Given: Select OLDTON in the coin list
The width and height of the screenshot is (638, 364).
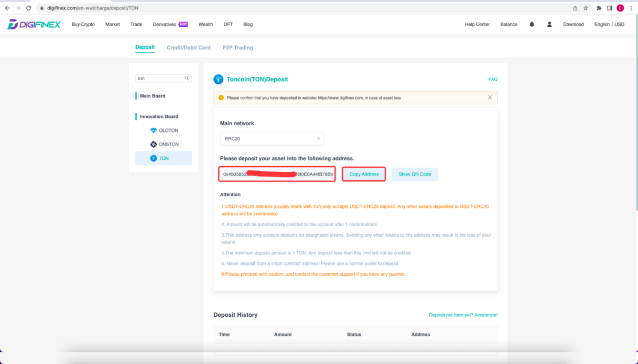Looking at the screenshot, I should [163, 130].
